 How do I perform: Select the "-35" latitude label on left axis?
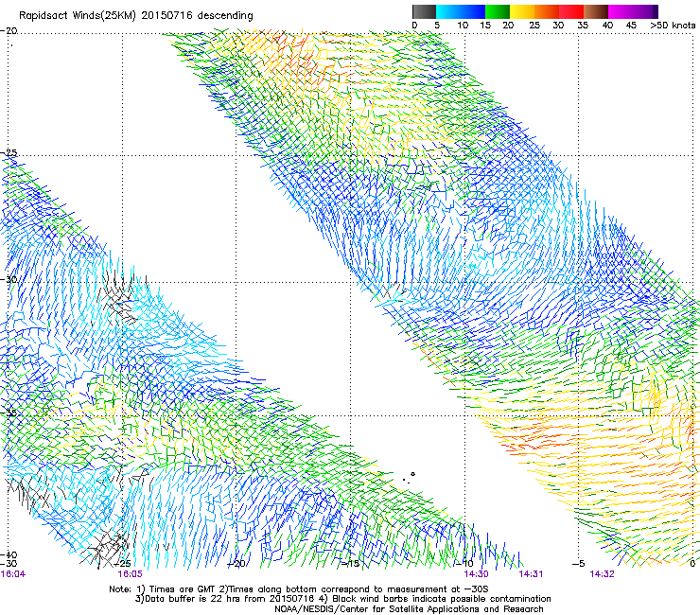click(x=9, y=413)
